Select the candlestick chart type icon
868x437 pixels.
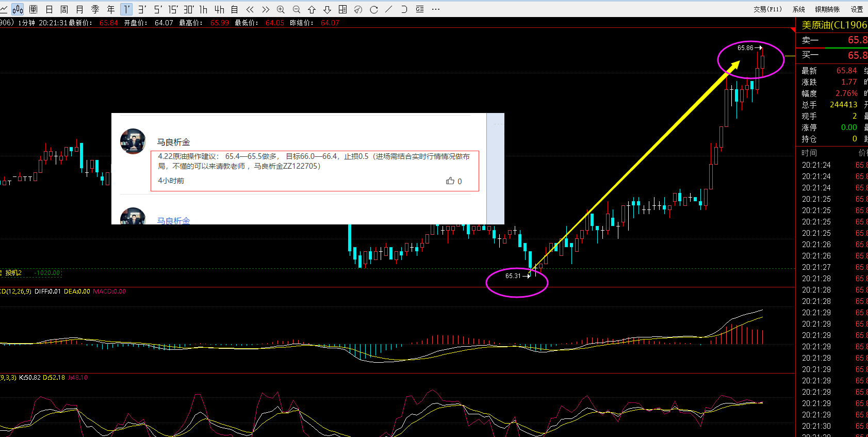[18, 9]
